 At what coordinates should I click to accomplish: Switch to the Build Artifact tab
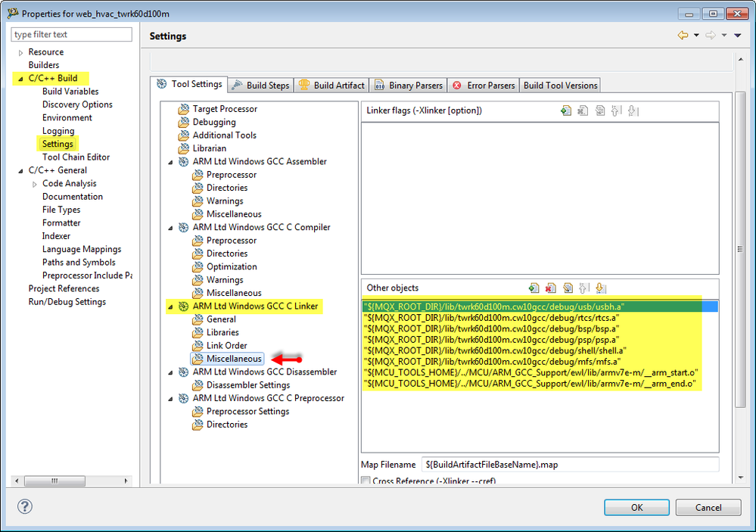pyautogui.click(x=331, y=86)
